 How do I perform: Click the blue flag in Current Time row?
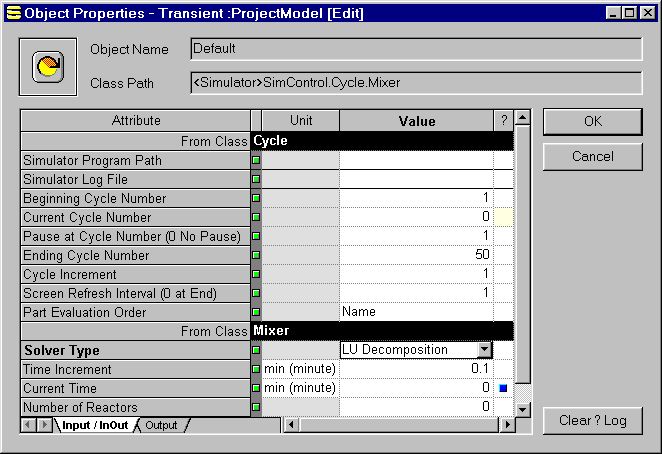[x=504, y=388]
